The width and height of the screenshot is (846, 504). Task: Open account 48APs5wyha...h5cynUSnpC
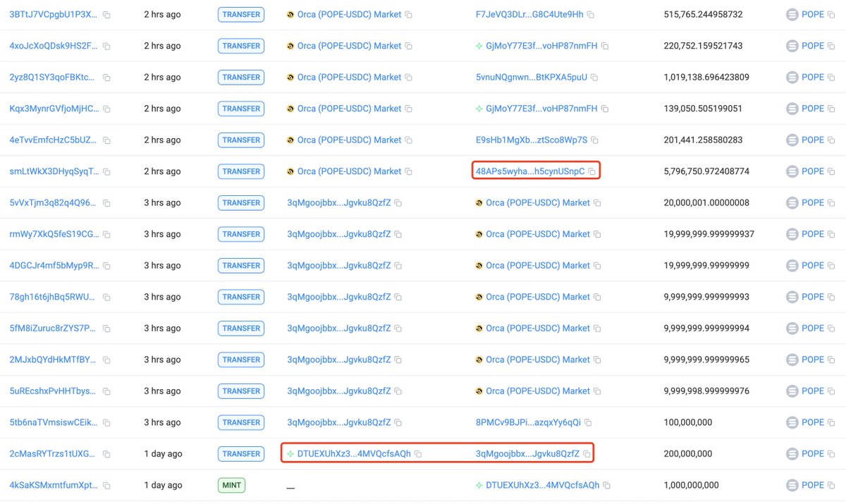[x=530, y=171]
